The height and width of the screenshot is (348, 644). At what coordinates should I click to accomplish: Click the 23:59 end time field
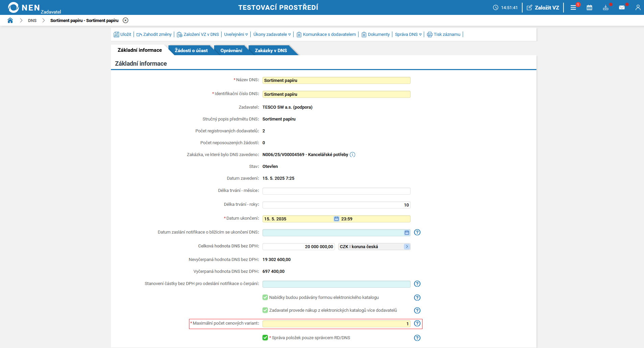point(375,219)
